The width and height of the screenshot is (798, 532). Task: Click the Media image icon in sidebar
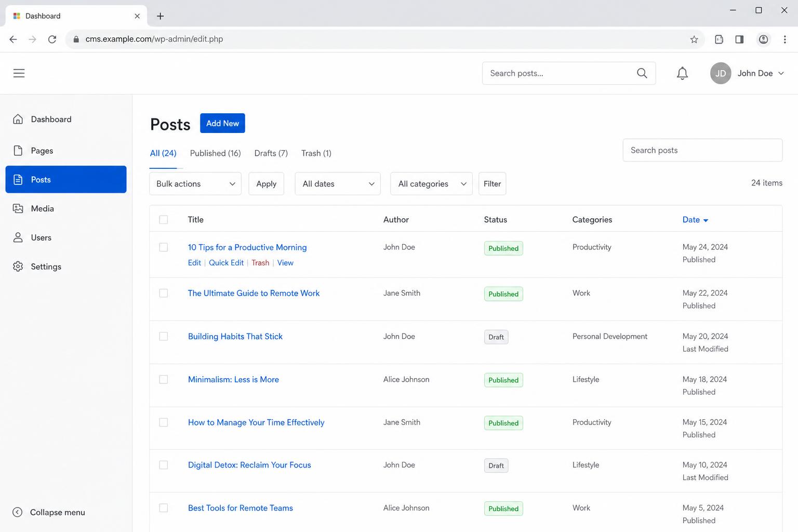pos(18,208)
